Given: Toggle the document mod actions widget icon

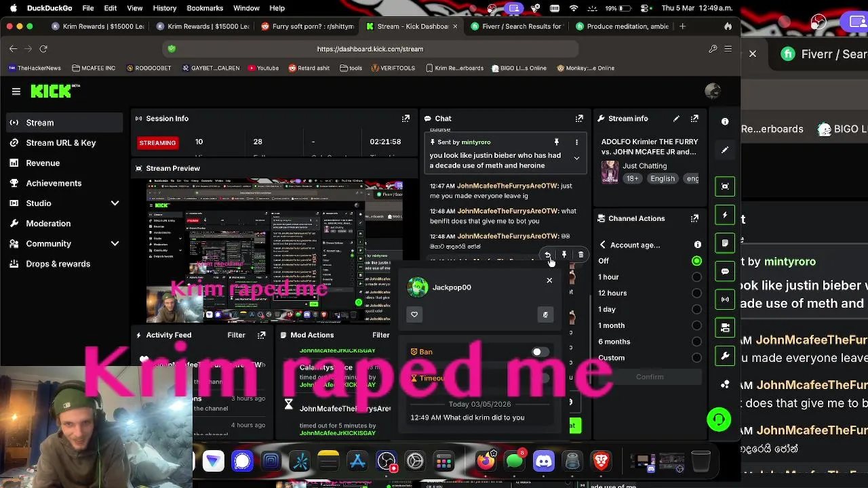Looking at the screenshot, I should tap(725, 243).
